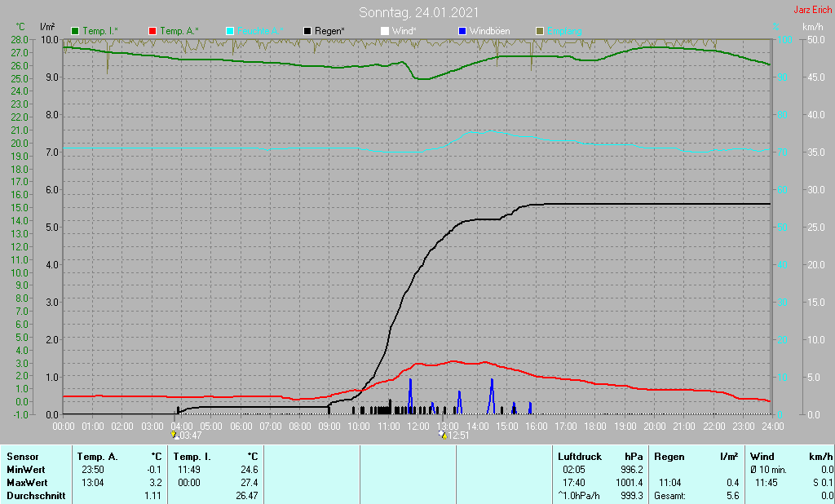Click the chart title 'Sonntag, 24.01.2021'
The height and width of the screenshot is (504, 835).
tap(418, 12)
